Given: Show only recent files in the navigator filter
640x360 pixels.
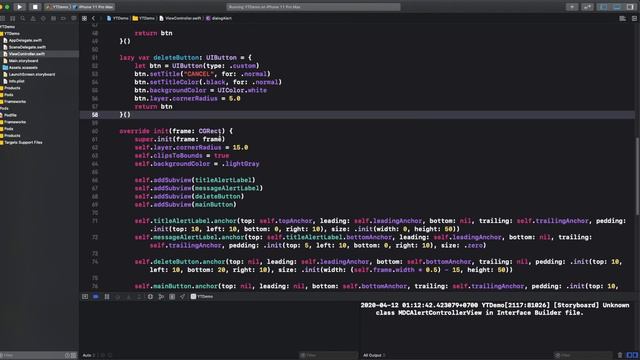Looking at the screenshot, I should tap(68, 356).
